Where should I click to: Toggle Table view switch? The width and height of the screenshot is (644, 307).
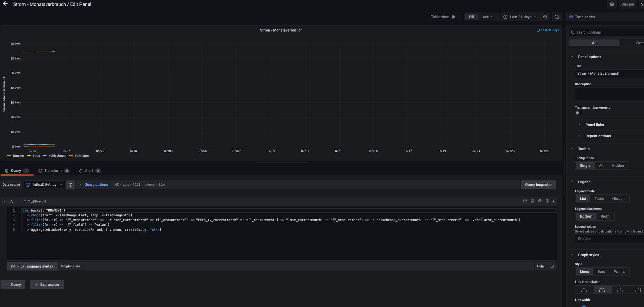click(455, 17)
